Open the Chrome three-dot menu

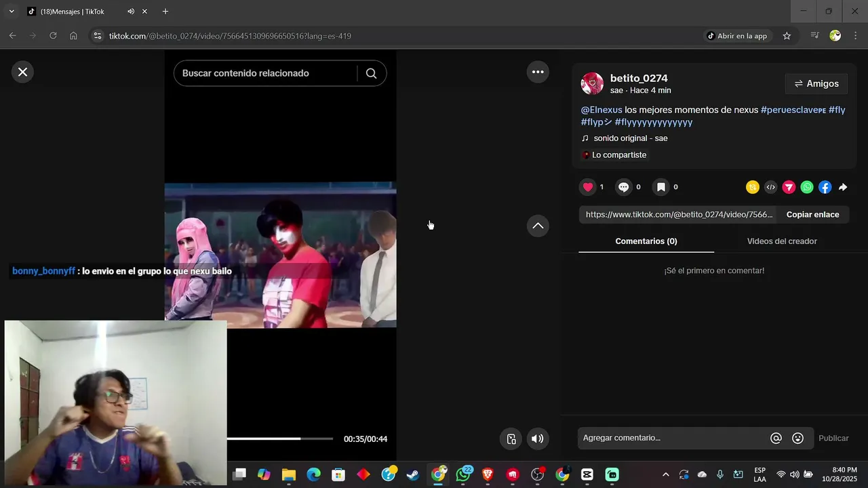[855, 36]
